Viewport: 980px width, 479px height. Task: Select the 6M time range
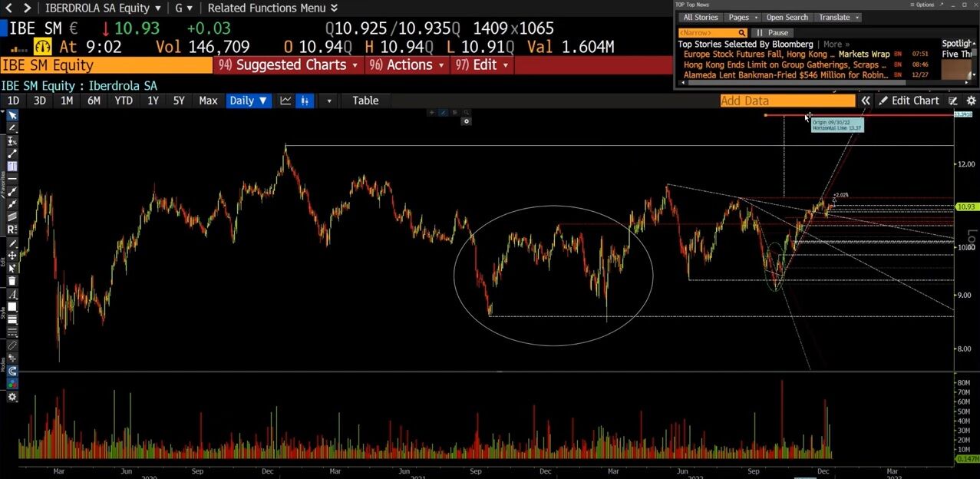click(x=94, y=101)
